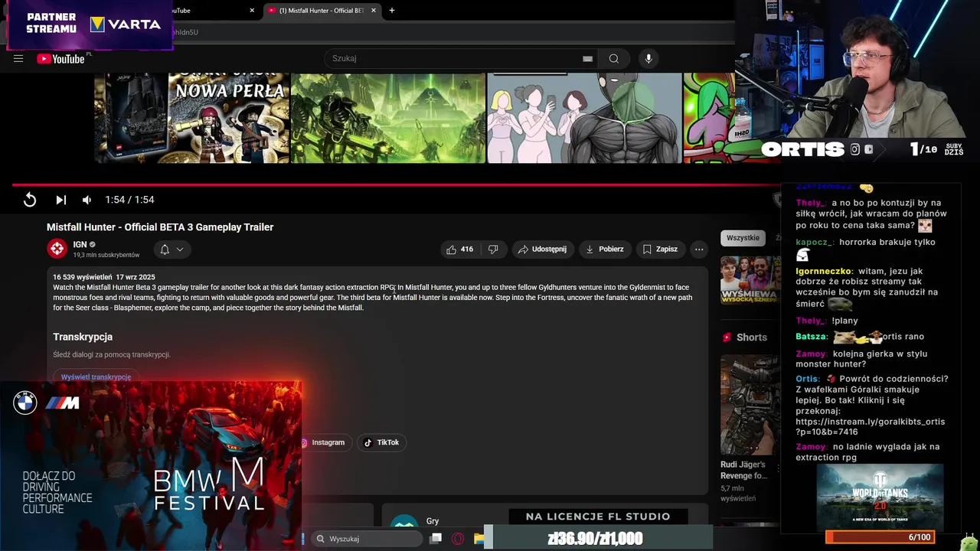Open a new browser tab with plus
This screenshot has width=980, height=551.
[392, 11]
